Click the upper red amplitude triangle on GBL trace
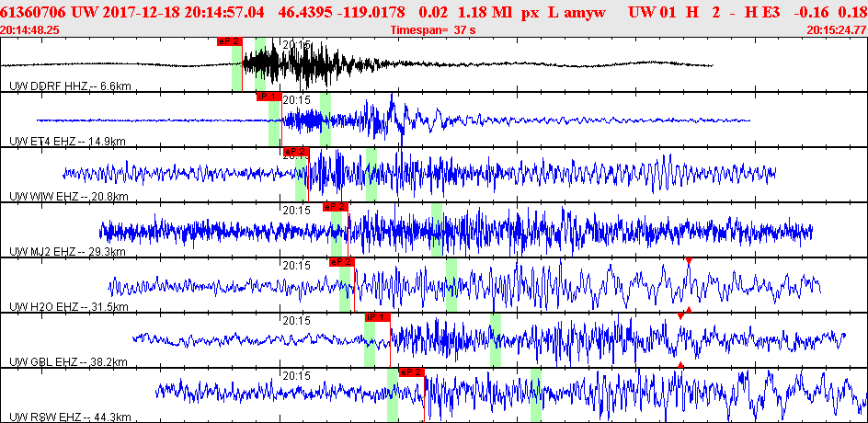The image size is (868, 423). point(680,316)
